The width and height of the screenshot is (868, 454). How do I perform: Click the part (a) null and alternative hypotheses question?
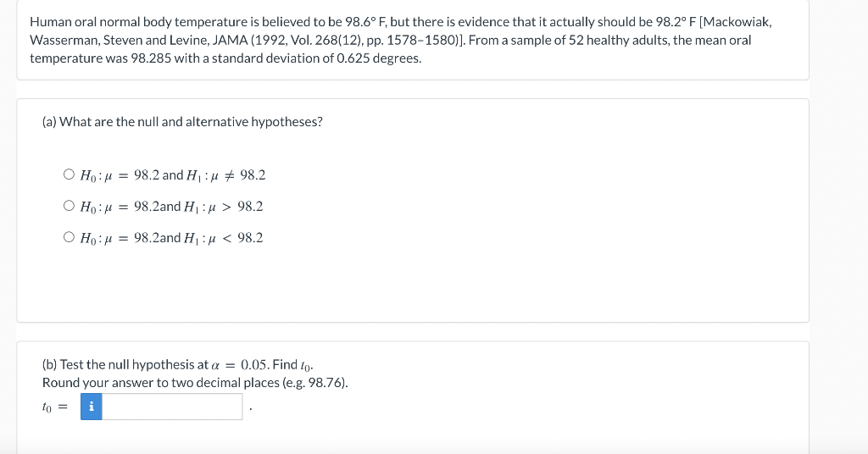click(183, 122)
